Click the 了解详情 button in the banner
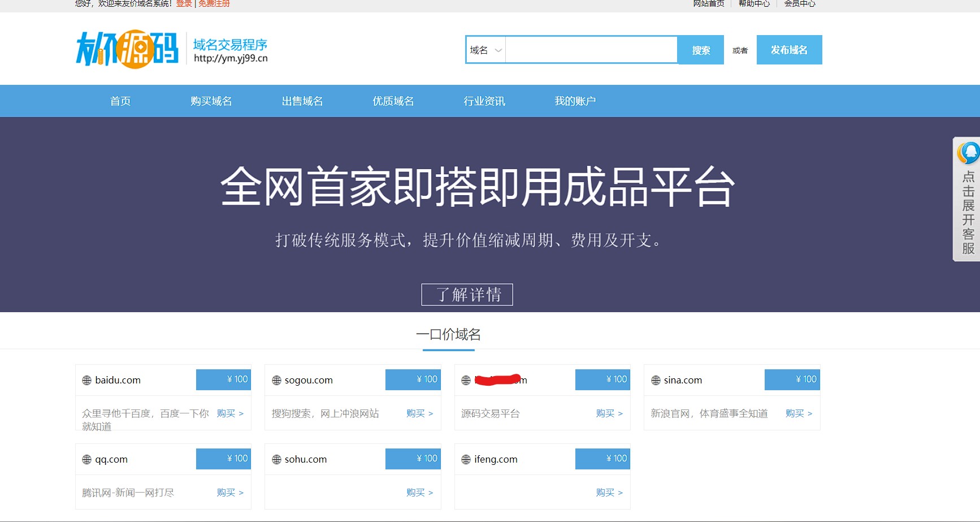980x522 pixels. [467, 294]
